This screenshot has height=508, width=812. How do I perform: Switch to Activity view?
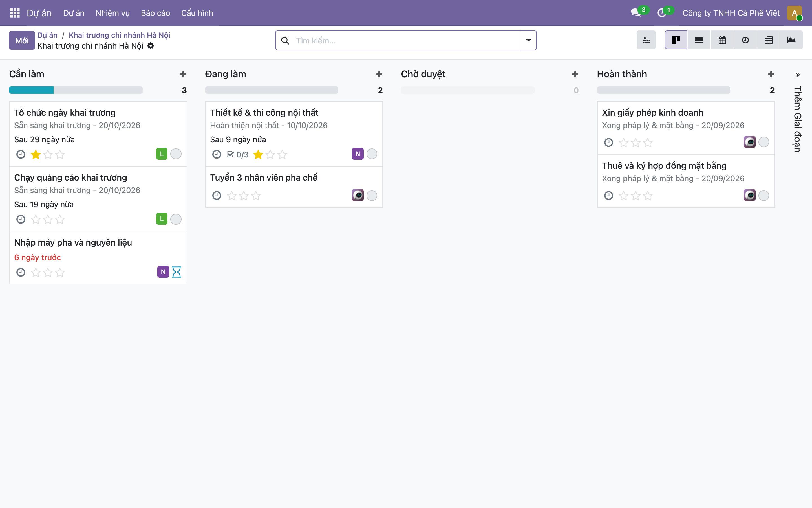745,40
